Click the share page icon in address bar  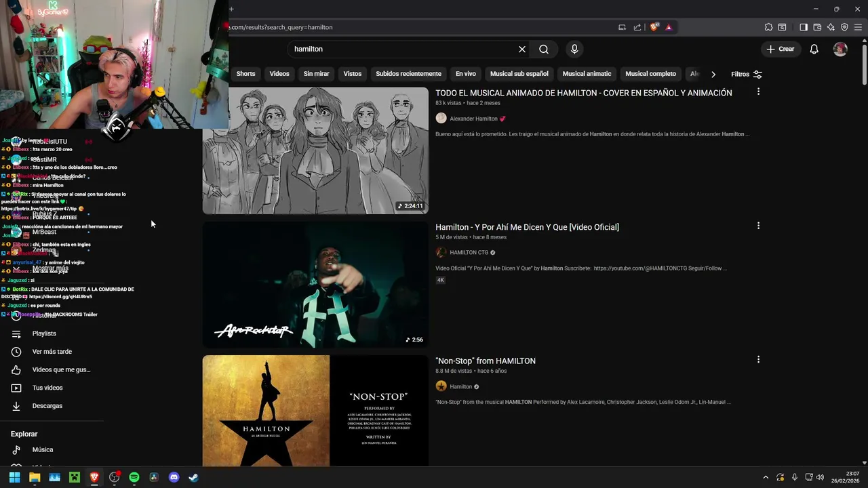point(637,27)
